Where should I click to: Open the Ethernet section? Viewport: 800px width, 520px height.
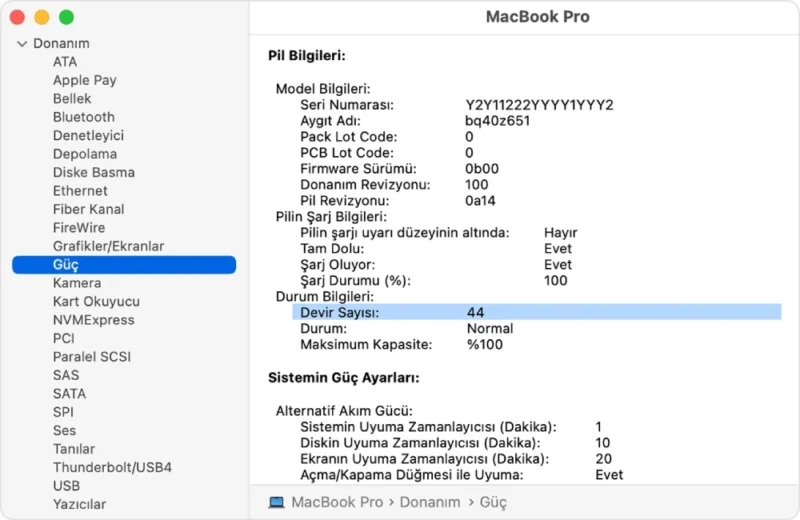[x=80, y=191]
